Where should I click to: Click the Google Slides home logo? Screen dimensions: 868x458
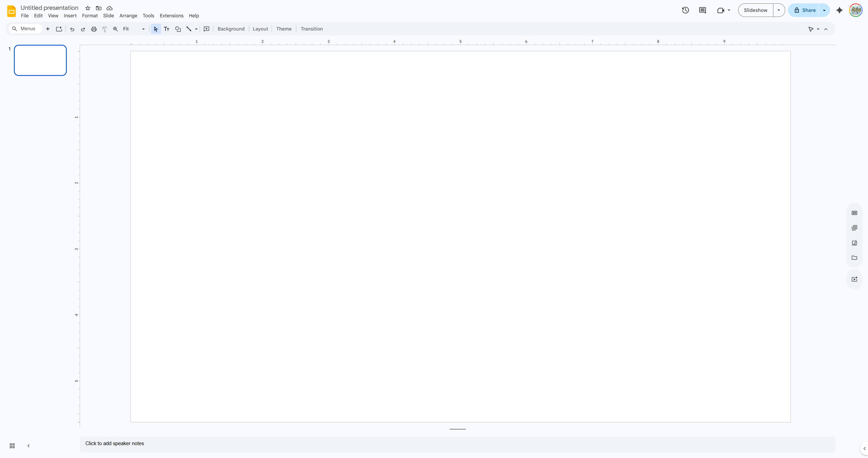[12, 11]
